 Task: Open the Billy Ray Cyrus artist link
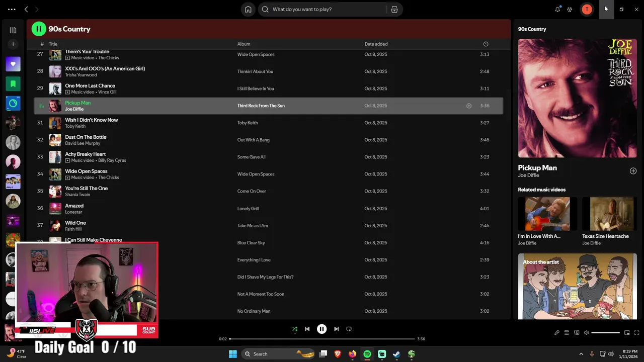tap(112, 160)
